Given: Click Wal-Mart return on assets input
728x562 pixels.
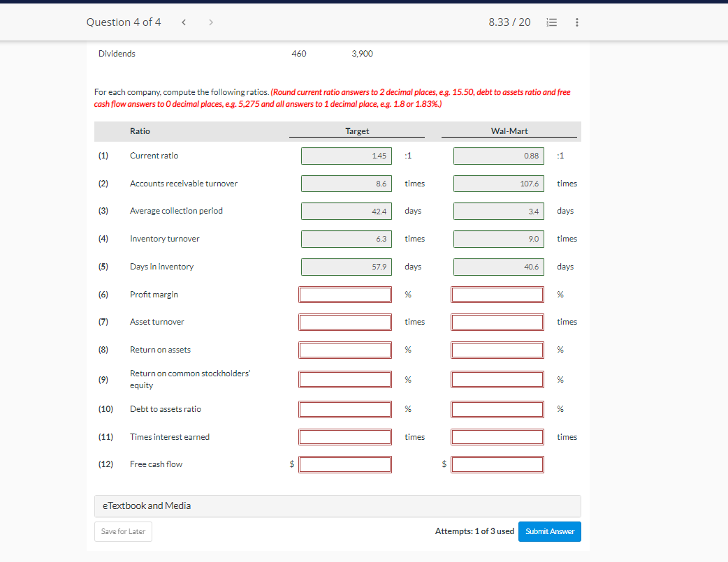Looking at the screenshot, I should [x=497, y=350].
